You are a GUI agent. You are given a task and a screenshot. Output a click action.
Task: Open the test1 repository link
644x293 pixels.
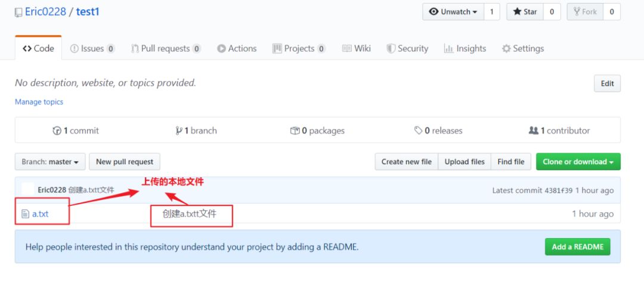[x=88, y=11]
